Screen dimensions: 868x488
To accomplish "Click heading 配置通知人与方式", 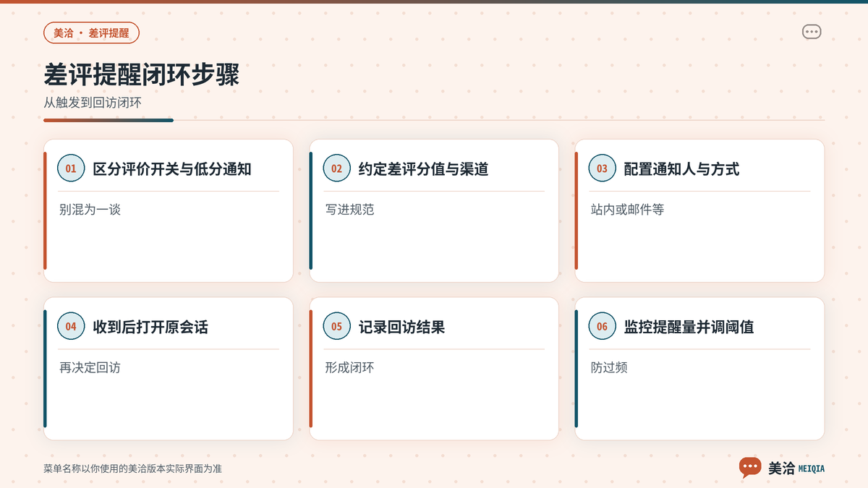I will pos(681,169).
